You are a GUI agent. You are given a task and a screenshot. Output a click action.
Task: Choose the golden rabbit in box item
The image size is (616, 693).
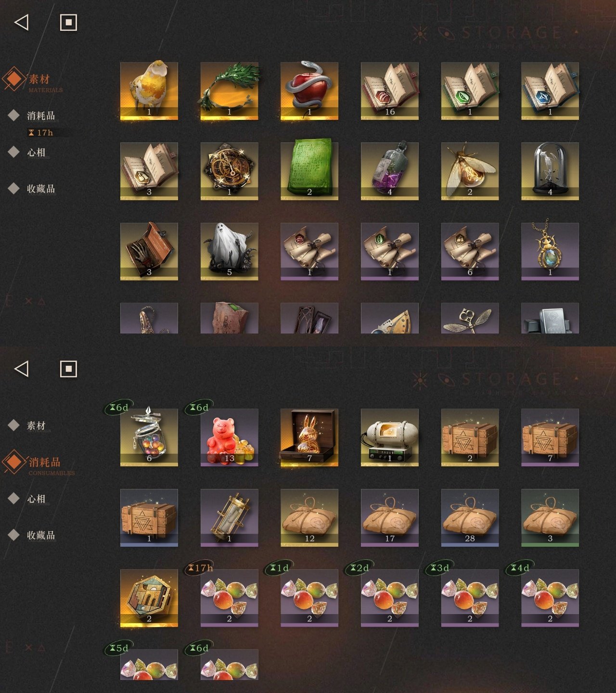point(309,437)
